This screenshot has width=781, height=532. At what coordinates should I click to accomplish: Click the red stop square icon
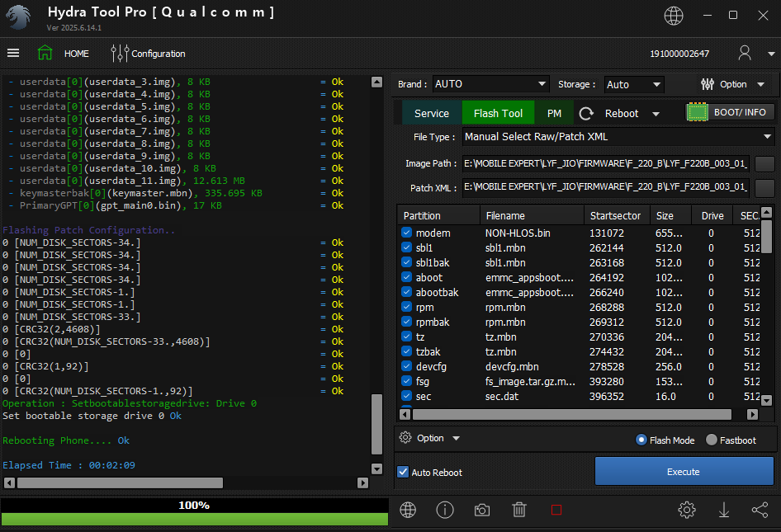pos(556,510)
